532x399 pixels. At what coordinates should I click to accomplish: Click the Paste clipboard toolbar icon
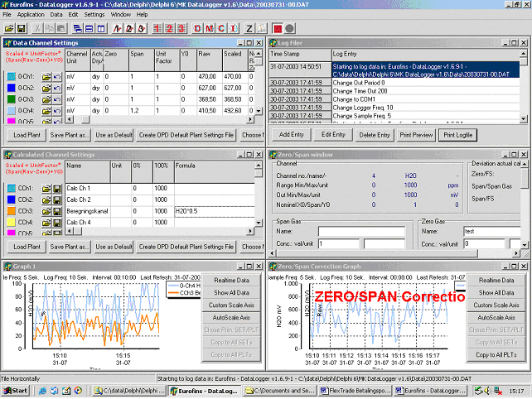coord(61,28)
